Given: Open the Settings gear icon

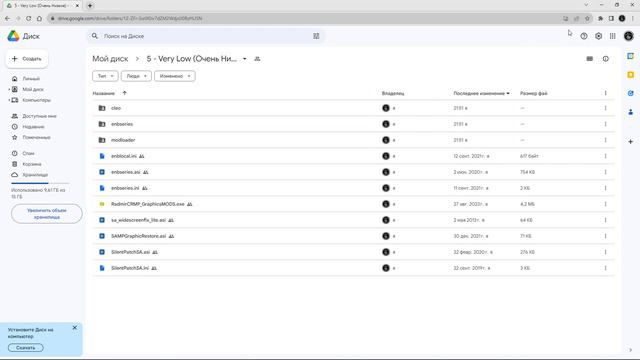Looking at the screenshot, I should (x=598, y=36).
